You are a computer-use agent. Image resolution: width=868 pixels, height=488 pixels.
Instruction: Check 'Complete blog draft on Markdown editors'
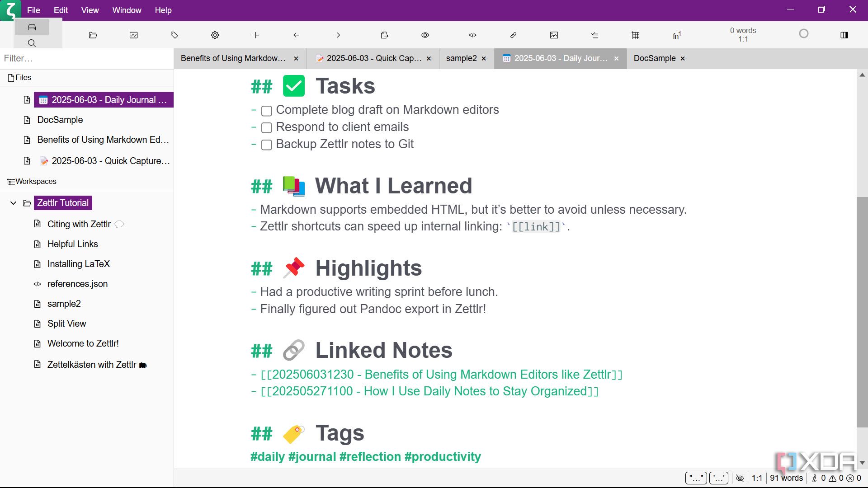click(x=267, y=111)
